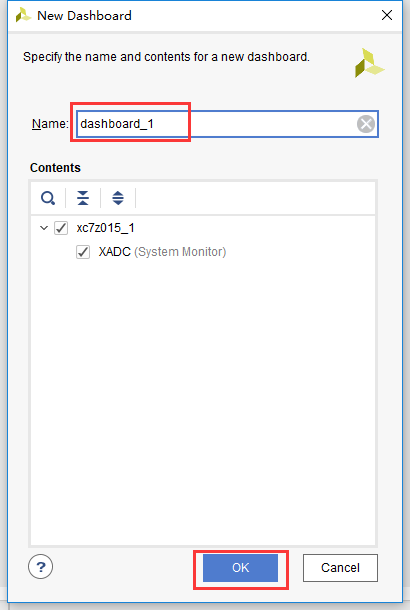Click the New Dashboard title text
The height and width of the screenshot is (610, 410).
tap(84, 16)
